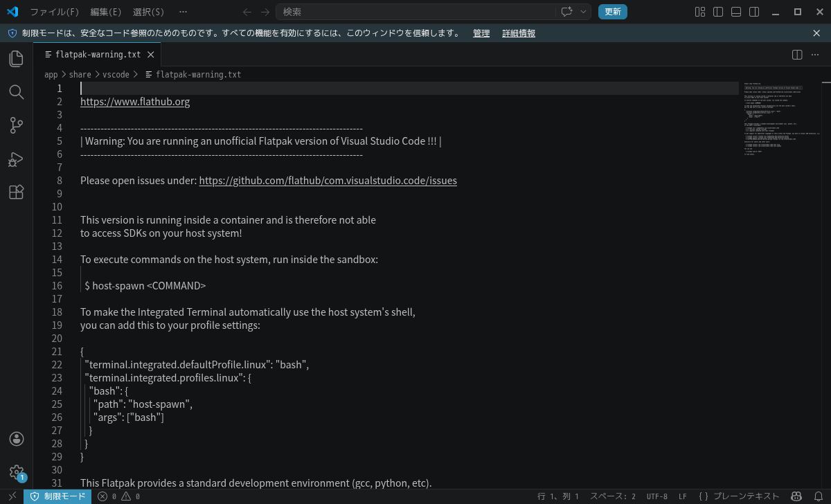831x504 pixels.
Task: Open the Run and Debug view
Action: click(x=16, y=159)
